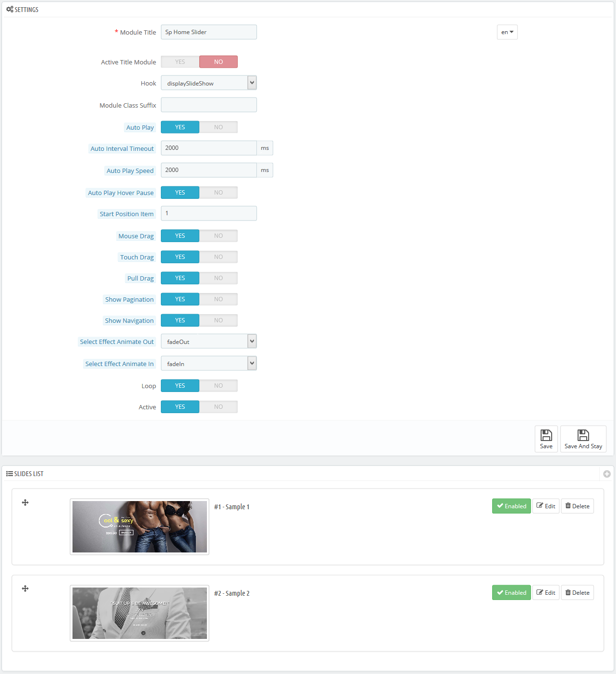
Task: Disable Loop by clicking NO
Action: point(218,386)
